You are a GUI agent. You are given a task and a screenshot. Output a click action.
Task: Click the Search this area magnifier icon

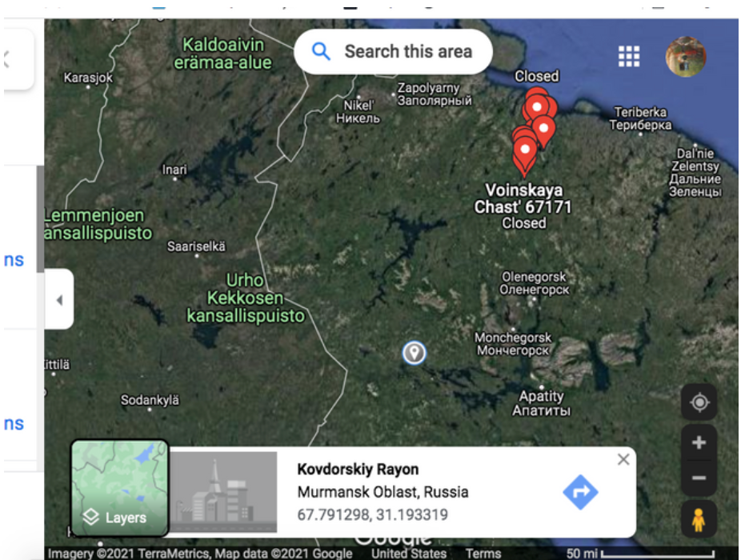[x=321, y=51]
